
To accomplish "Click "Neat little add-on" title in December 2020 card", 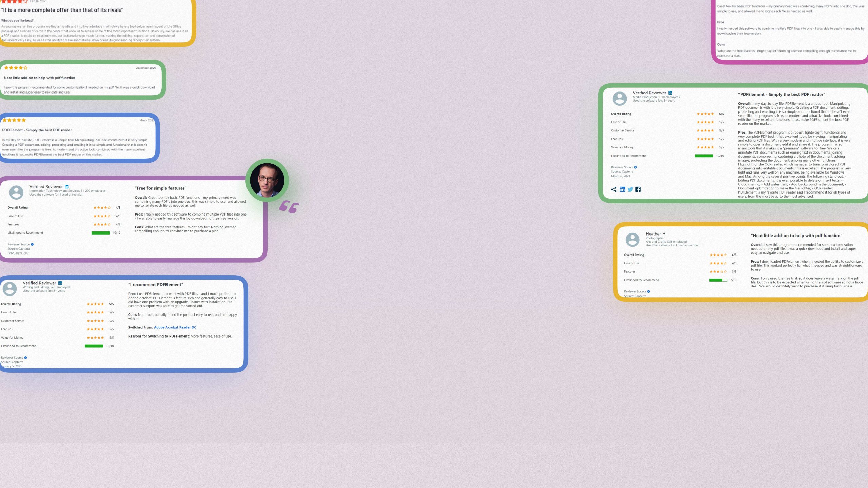I will 39,78.
